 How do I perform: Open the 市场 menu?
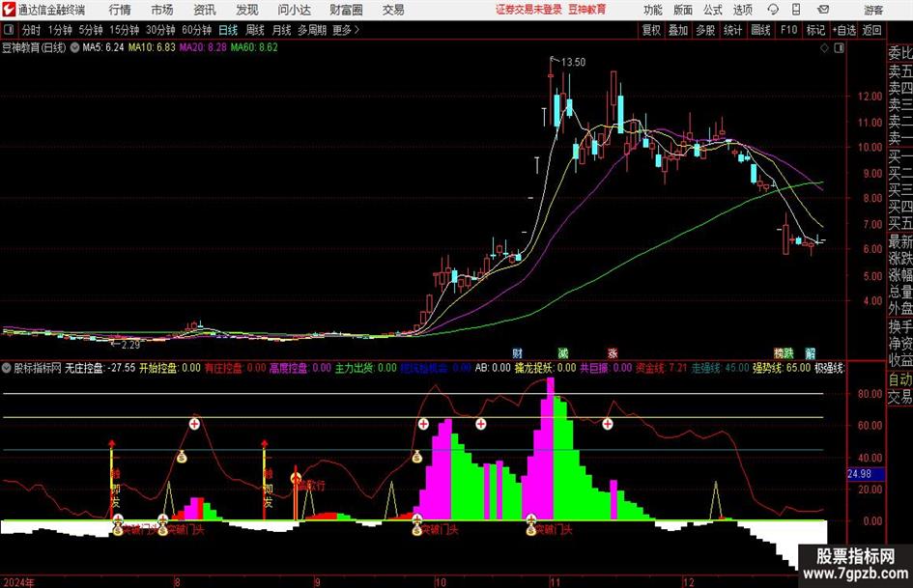click(x=162, y=10)
